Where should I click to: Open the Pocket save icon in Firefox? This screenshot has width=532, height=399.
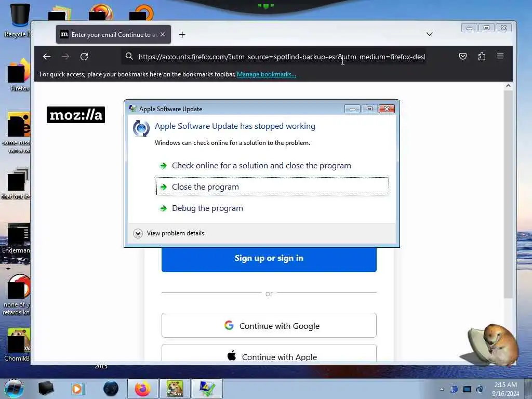[x=463, y=56]
